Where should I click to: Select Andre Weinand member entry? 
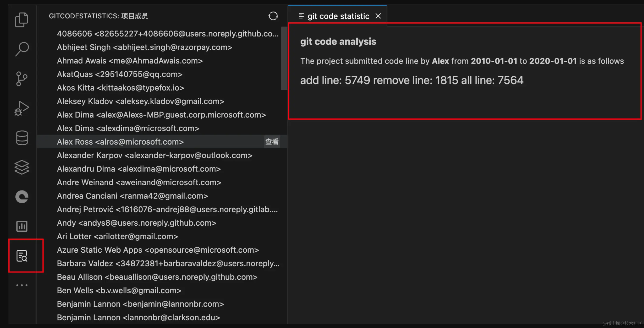(139, 182)
